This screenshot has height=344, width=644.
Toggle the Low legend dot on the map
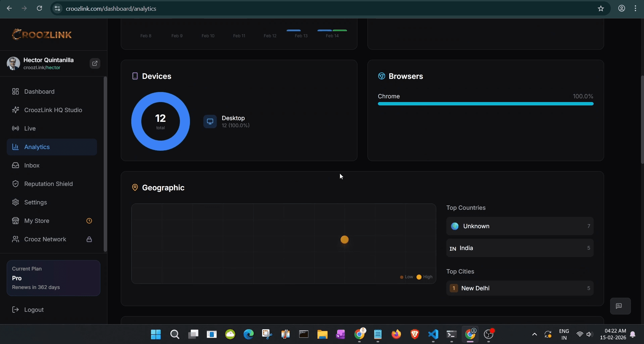pos(401,277)
